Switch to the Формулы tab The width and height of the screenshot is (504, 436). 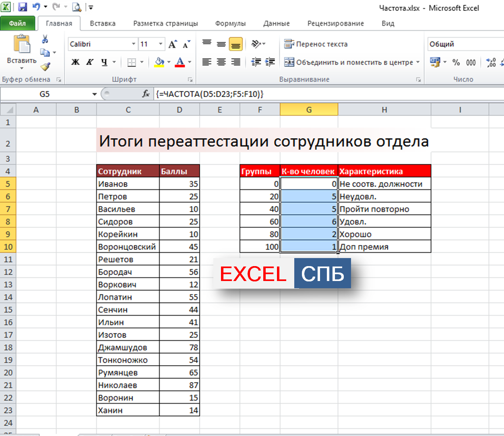pyautogui.click(x=230, y=23)
